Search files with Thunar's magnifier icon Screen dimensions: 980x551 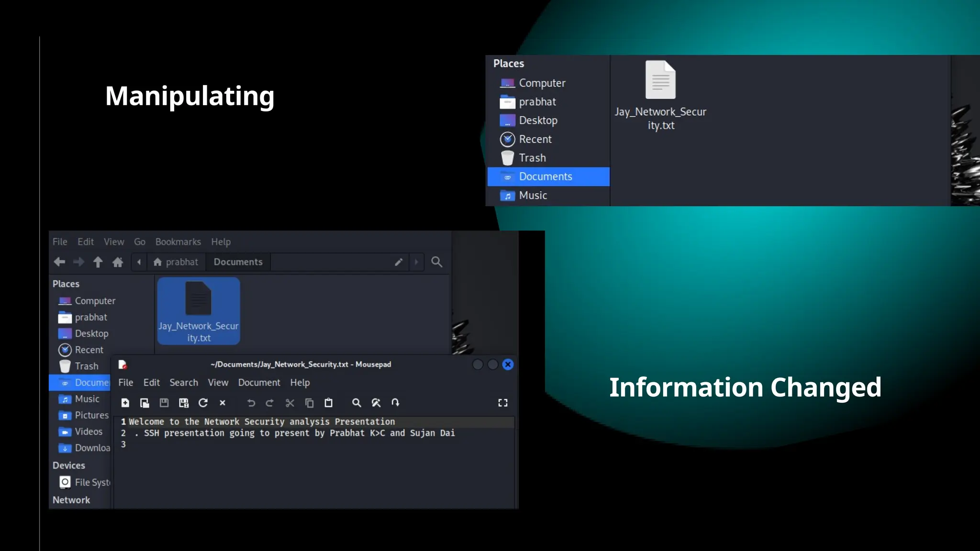437,262
